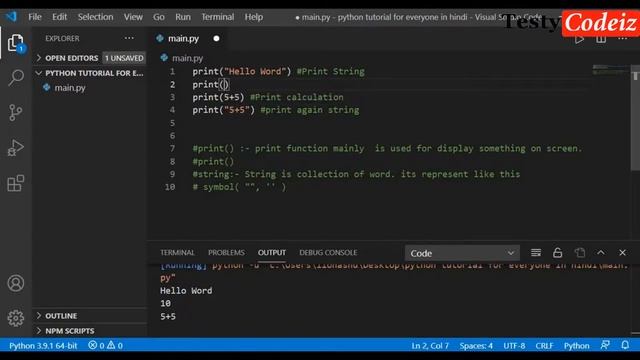Open the Edit menu
Image resolution: width=640 pixels, height=360 pixels.
[59, 17]
